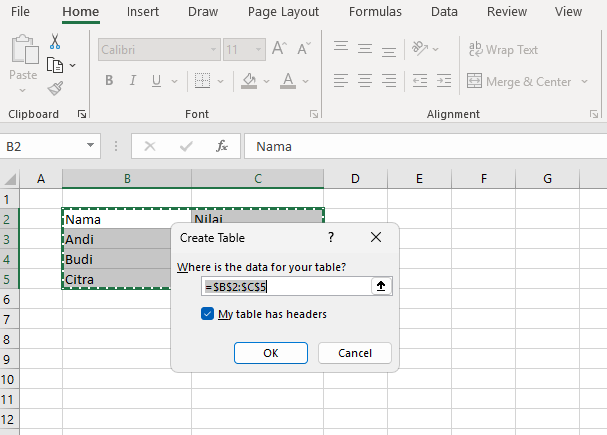The image size is (607, 435).
Task: Click the help question mark in Create Table
Action: [x=330, y=238]
